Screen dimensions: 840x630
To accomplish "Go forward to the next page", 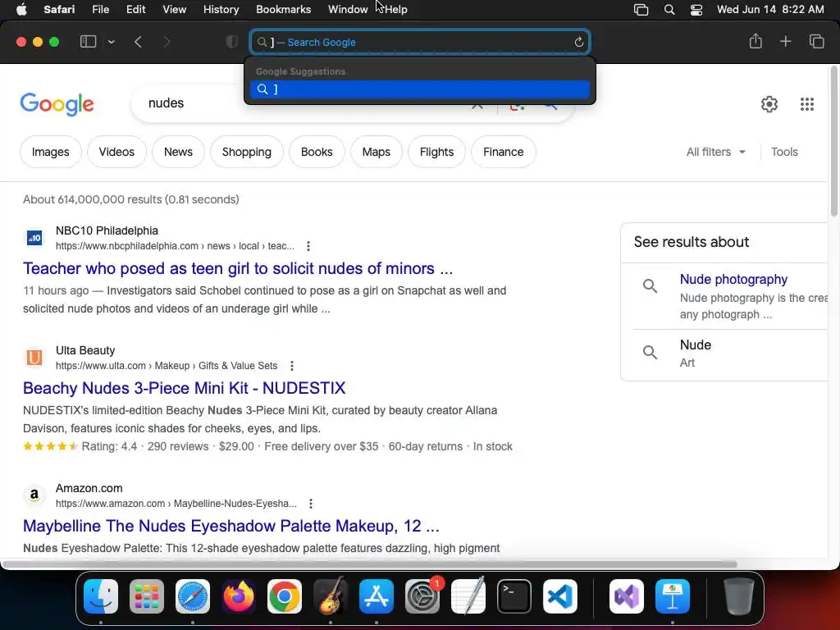I will [167, 42].
